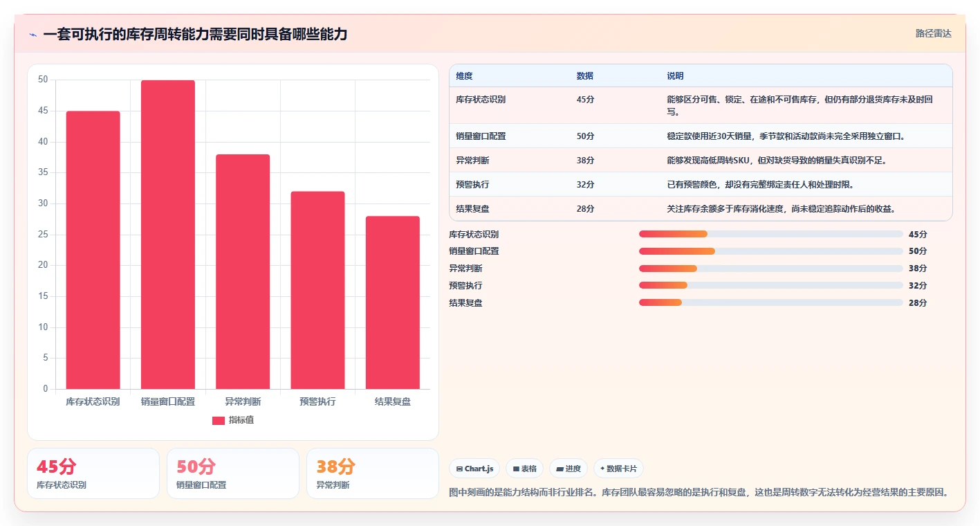
Task: Click the 异常判断 bar in chart
Action: pyautogui.click(x=243, y=271)
